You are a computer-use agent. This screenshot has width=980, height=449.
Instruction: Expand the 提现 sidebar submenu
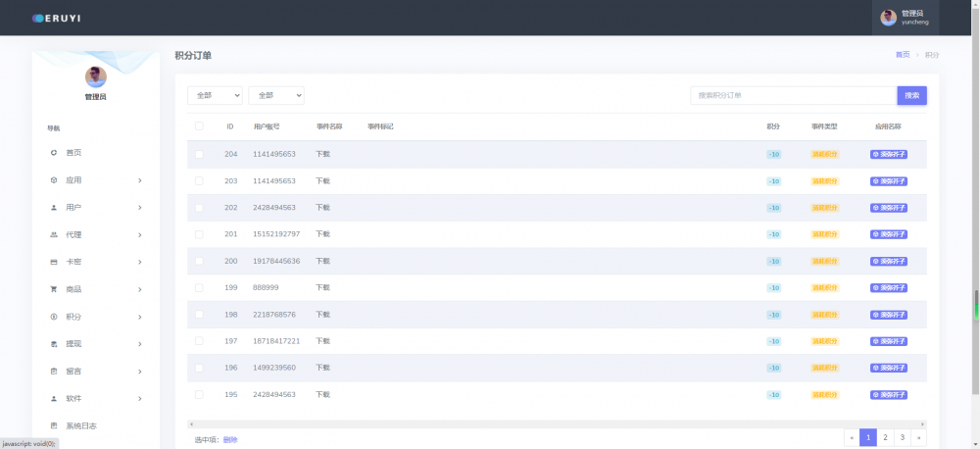(96, 344)
